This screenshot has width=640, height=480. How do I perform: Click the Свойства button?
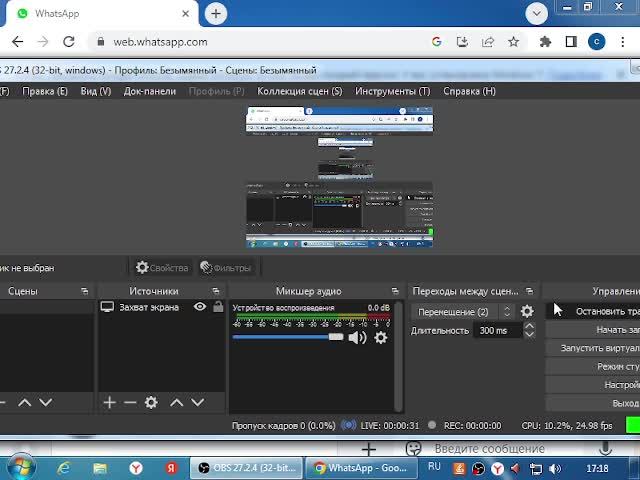[162, 268]
